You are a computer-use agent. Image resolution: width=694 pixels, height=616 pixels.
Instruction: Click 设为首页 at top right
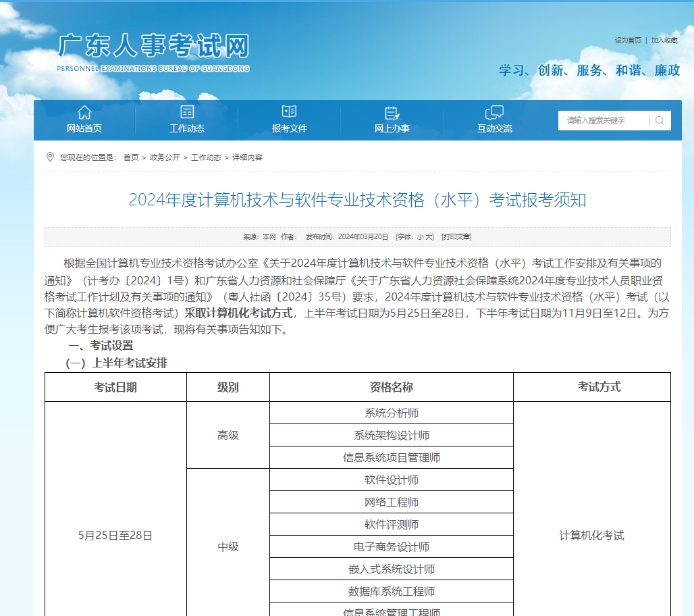(x=628, y=39)
